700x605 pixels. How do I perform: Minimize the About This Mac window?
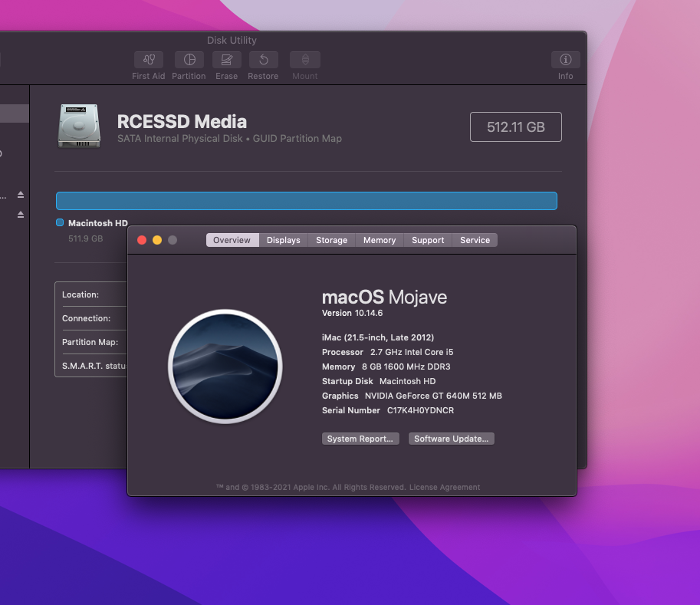tap(157, 240)
